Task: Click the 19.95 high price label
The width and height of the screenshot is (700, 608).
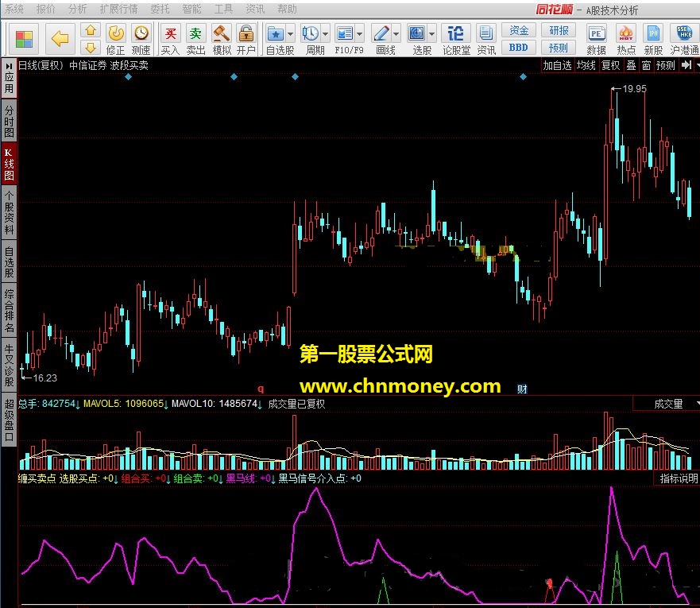Action: point(634,88)
